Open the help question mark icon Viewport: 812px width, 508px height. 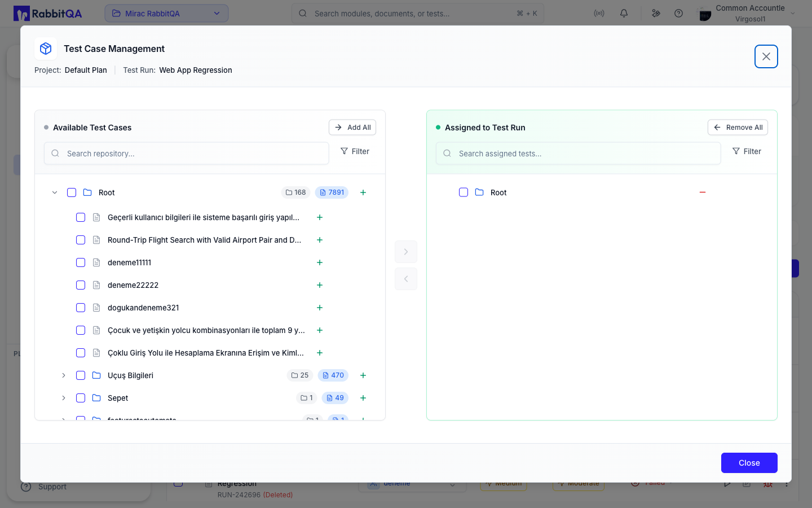(x=678, y=13)
